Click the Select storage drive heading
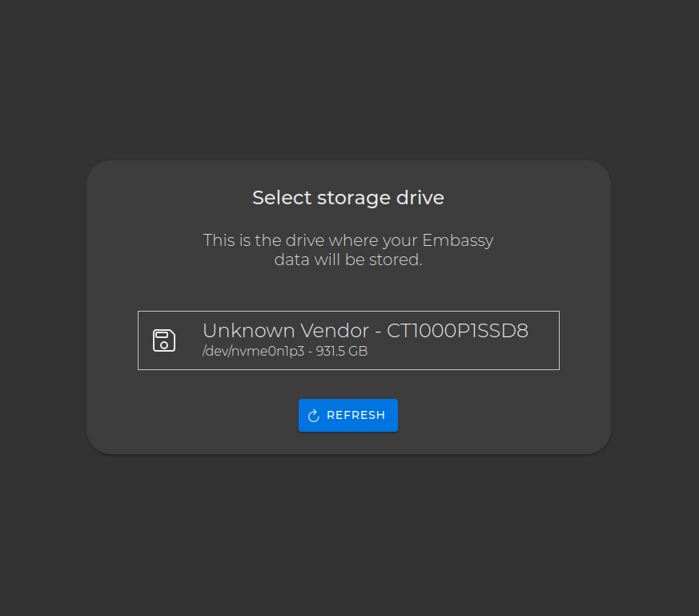 (x=348, y=198)
